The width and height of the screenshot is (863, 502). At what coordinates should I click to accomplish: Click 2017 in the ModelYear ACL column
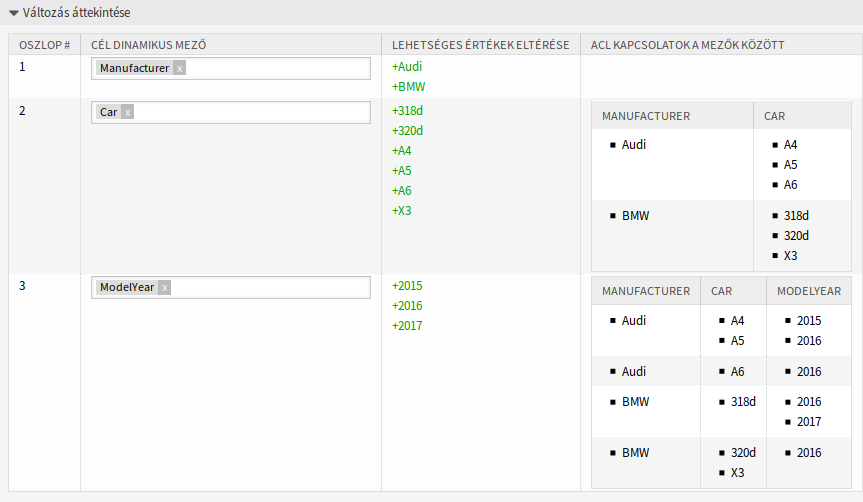809,422
